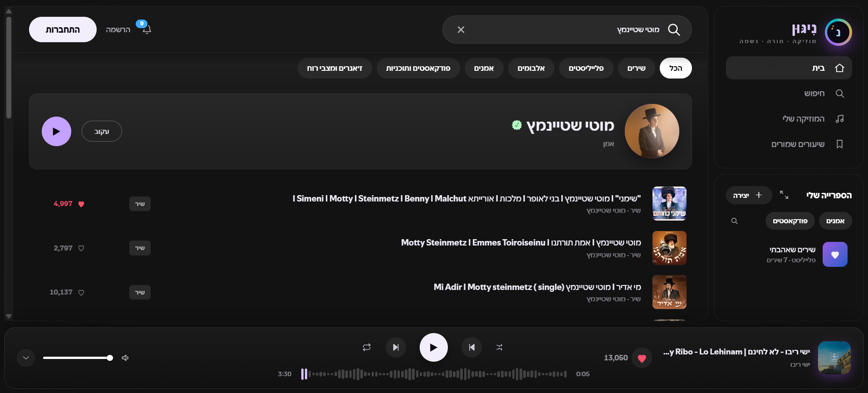Click the liked songs purple heart cover
The image size is (868, 393).
click(835, 255)
